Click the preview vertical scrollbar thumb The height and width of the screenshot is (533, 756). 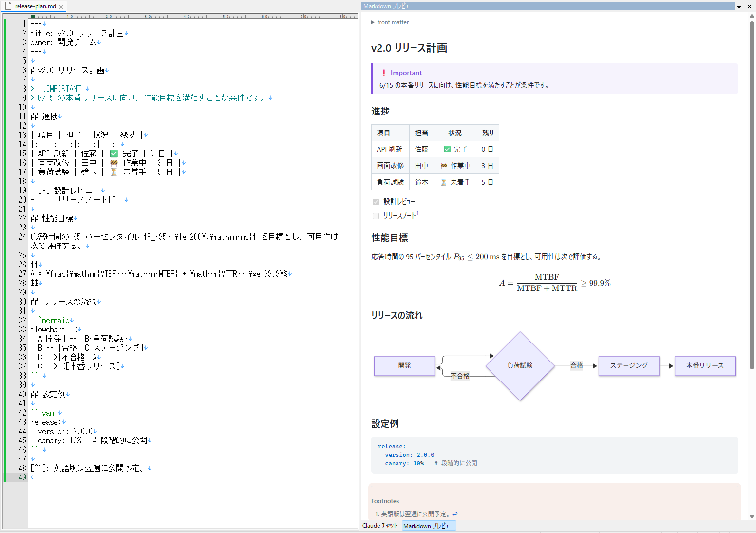pyautogui.click(x=752, y=195)
